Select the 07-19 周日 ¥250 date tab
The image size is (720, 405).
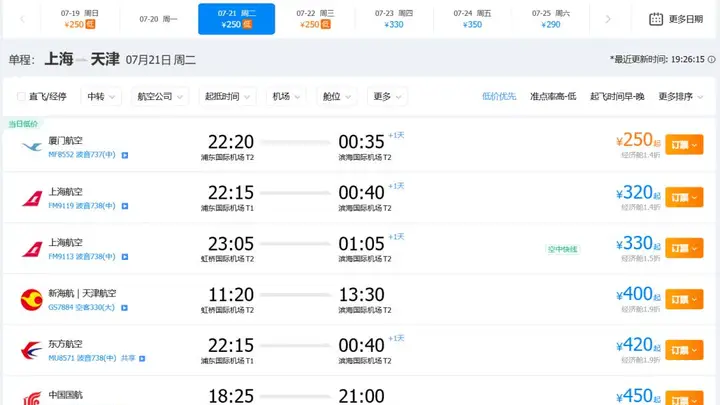coord(79,19)
